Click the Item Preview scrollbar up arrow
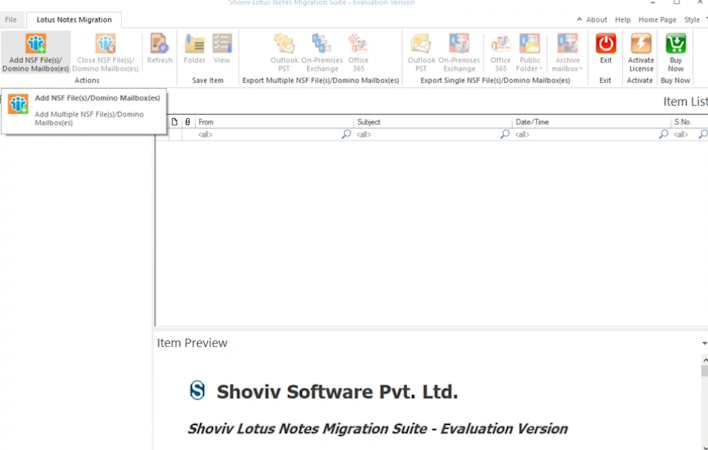The height and width of the screenshot is (450, 708). (x=704, y=360)
